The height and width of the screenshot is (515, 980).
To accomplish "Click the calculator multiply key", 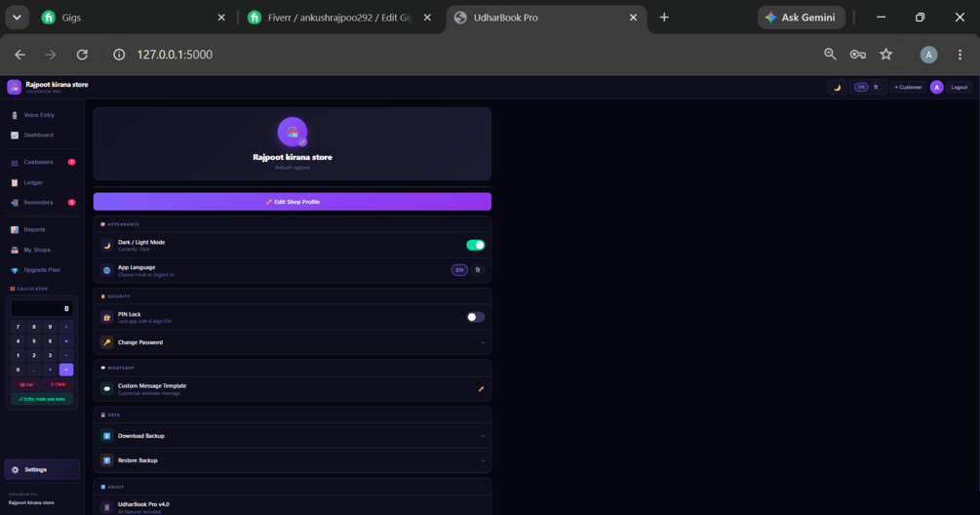I will 66,340.
